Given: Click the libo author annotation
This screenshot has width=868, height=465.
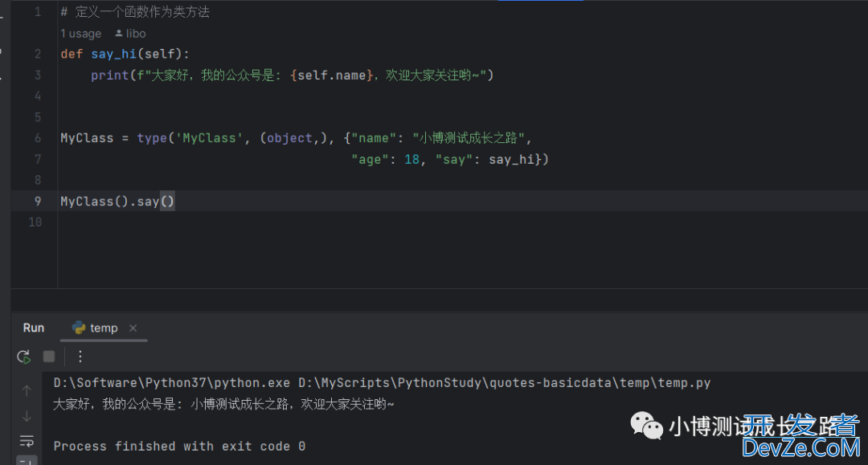Looking at the screenshot, I should [131, 34].
